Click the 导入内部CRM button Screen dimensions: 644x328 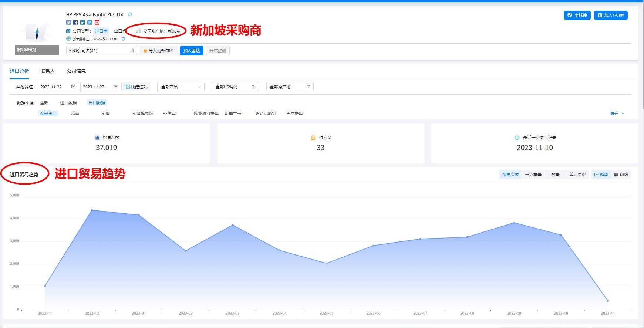pos(158,51)
